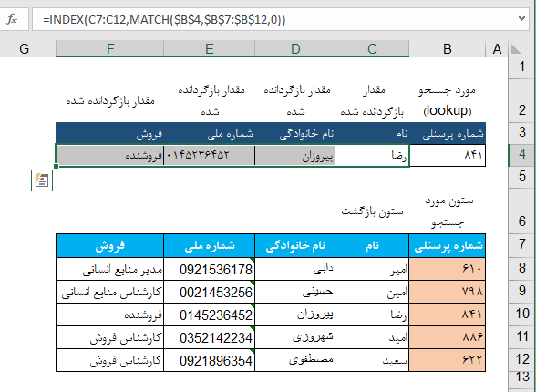Click personnel number ۸۴۱ in row 10
The height and width of the screenshot is (392, 536).
(x=447, y=315)
